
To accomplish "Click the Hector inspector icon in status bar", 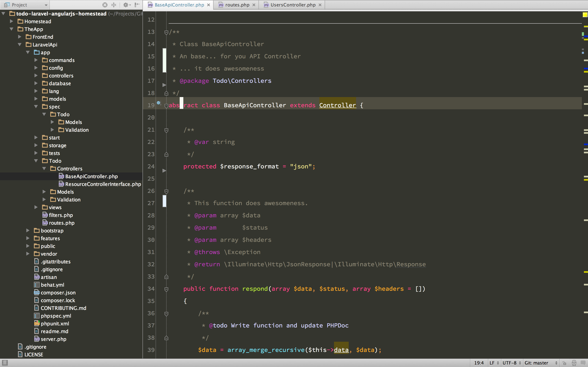I will pyautogui.click(x=574, y=363).
